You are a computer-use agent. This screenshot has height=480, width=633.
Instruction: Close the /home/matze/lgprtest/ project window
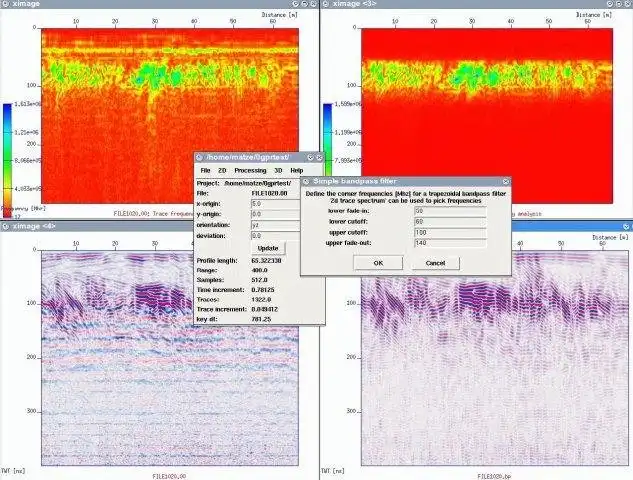pyautogui.click(x=319, y=157)
